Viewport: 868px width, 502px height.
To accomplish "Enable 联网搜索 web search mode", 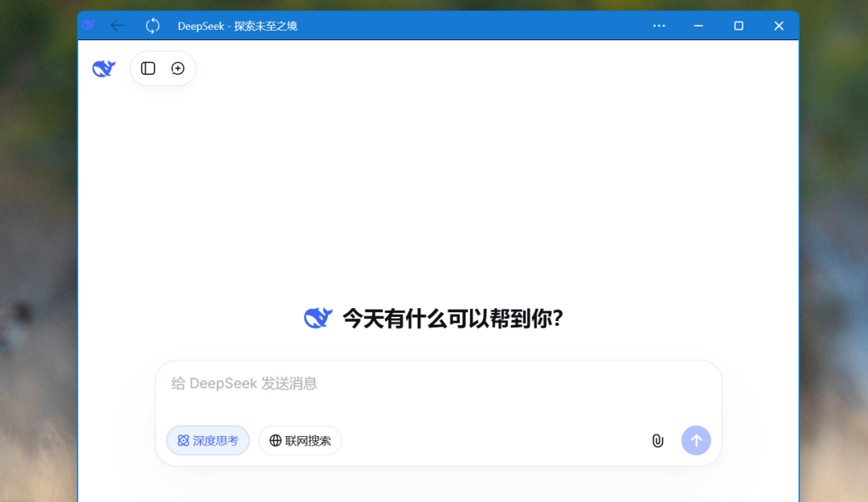I will pyautogui.click(x=300, y=440).
